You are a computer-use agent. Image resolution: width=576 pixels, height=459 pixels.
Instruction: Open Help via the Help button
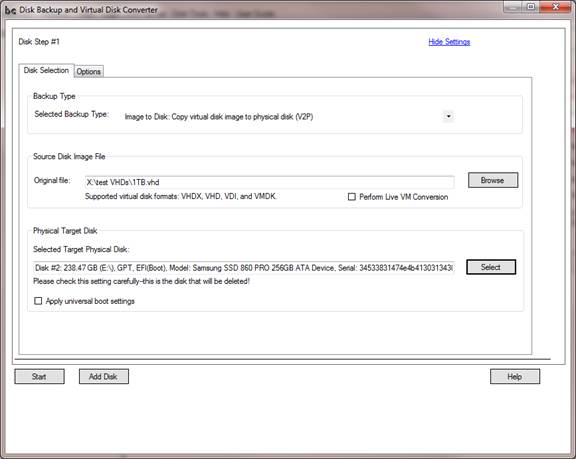[515, 376]
